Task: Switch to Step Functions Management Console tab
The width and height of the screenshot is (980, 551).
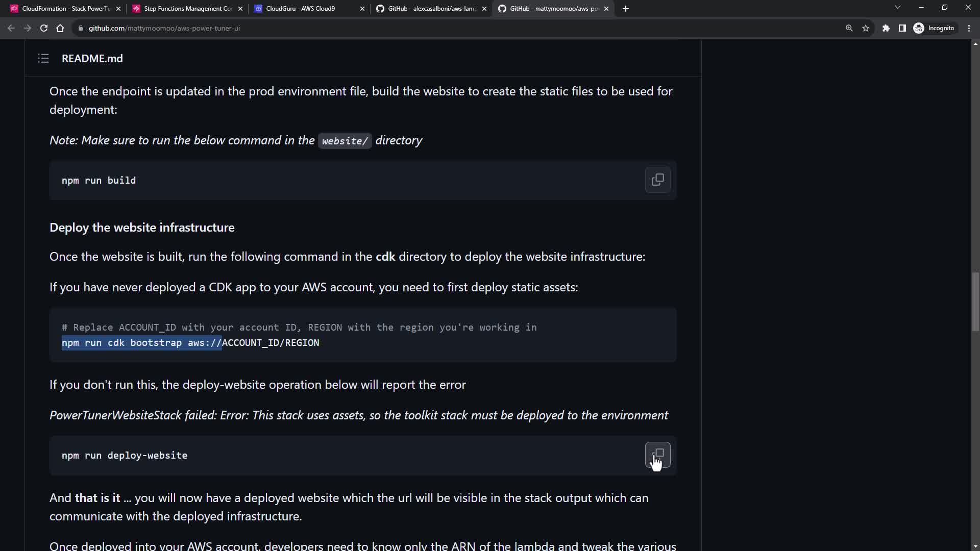Action: [184, 9]
